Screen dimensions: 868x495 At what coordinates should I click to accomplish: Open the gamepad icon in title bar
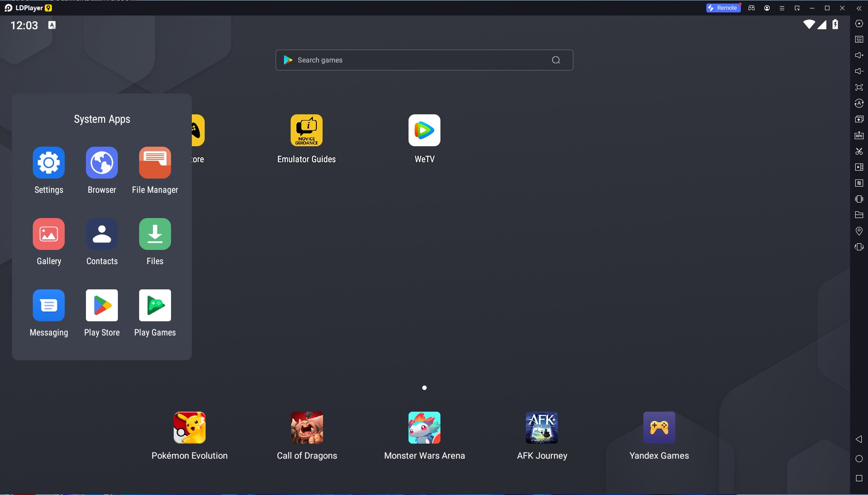[751, 8]
